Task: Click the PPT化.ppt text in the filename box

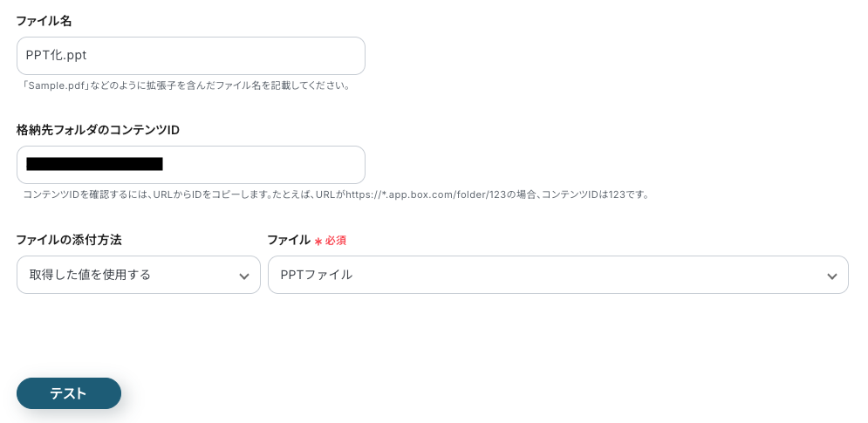Action: 56,56
